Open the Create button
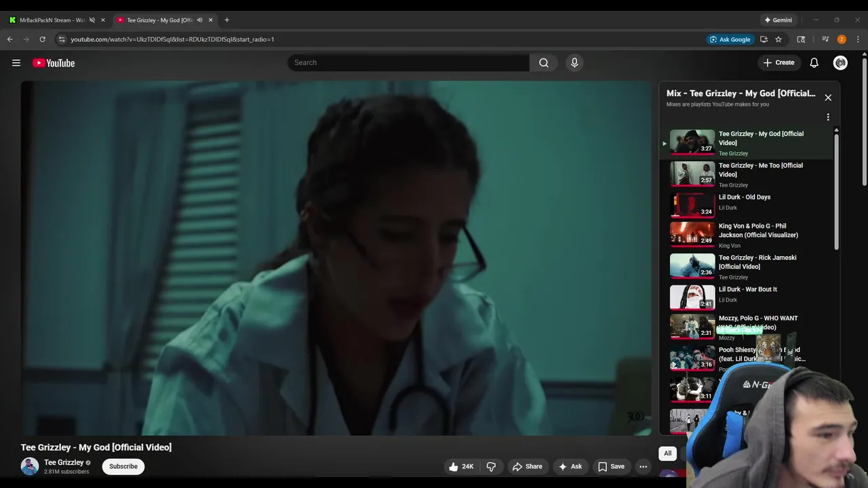This screenshot has height=488, width=868. click(x=778, y=62)
